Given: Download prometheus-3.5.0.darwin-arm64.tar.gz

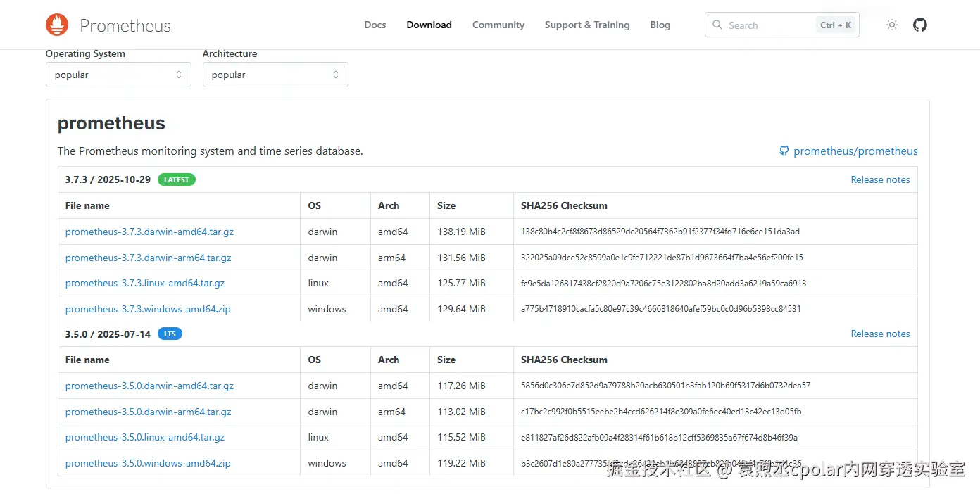Looking at the screenshot, I should click(x=148, y=412).
